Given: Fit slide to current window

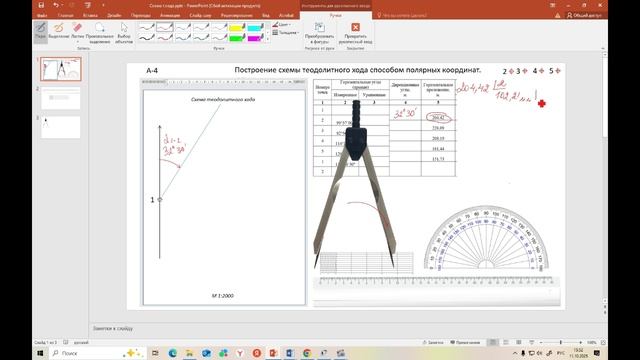Looking at the screenshot, I should pos(603,342).
